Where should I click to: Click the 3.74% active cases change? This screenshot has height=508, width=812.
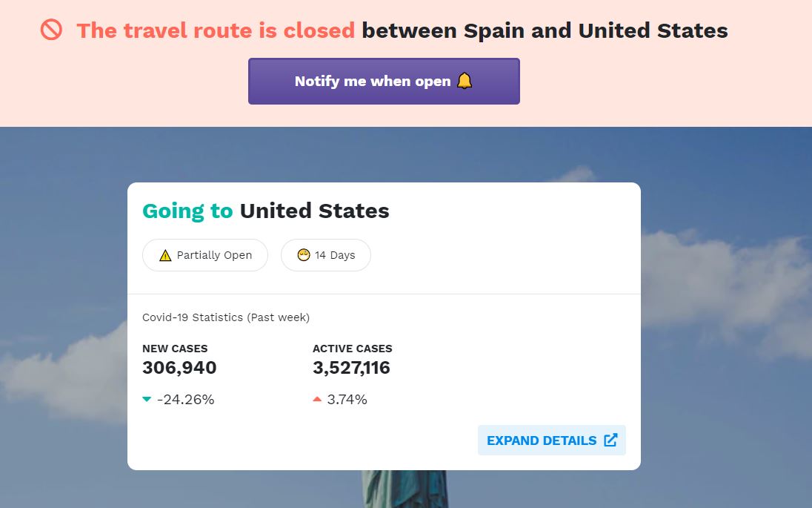347,399
